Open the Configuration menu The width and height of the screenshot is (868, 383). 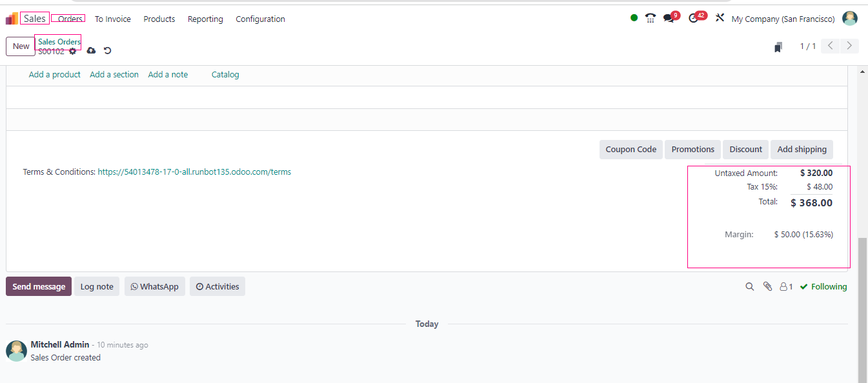pyautogui.click(x=260, y=19)
